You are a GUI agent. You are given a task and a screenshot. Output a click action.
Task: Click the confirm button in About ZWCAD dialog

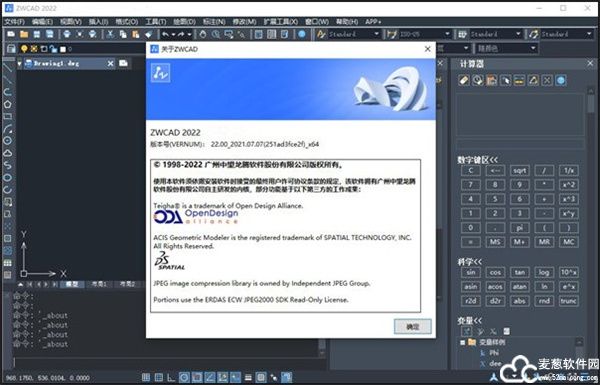coord(412,326)
